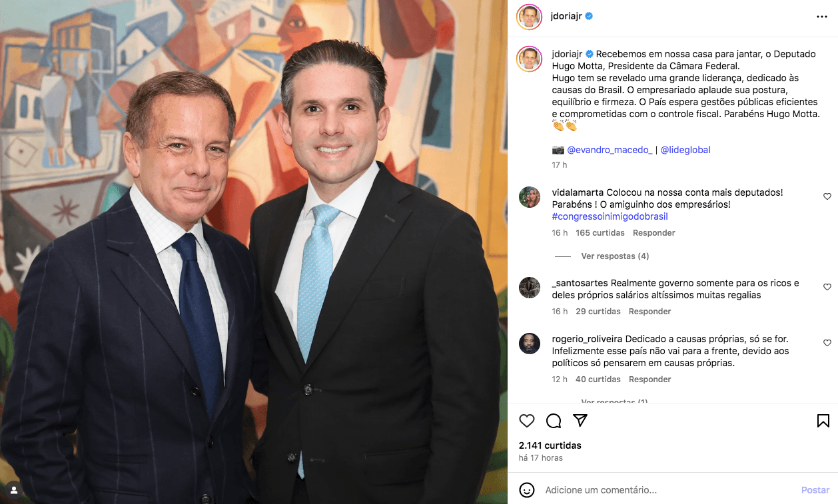Open emoji picker smiley icon

pos(527,490)
